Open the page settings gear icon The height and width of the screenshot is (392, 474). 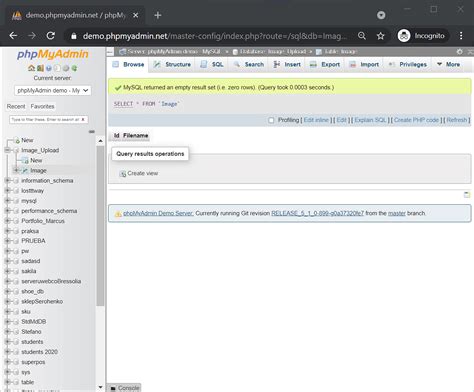point(460,52)
